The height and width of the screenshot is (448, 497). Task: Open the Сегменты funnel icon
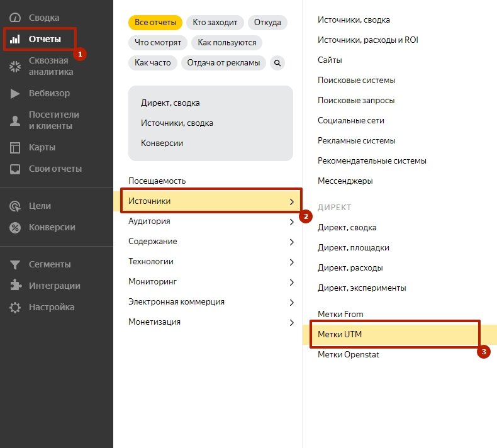tap(15, 265)
